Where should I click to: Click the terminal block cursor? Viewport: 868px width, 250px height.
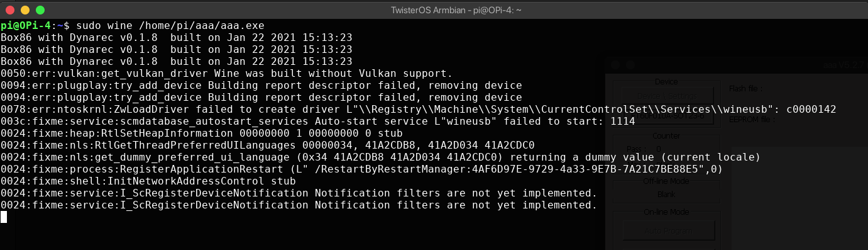[4, 217]
